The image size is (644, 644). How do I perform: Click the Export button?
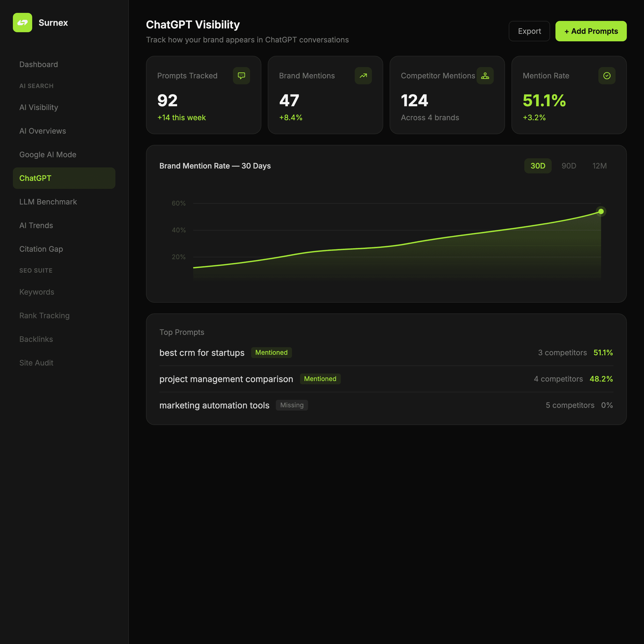click(x=529, y=31)
